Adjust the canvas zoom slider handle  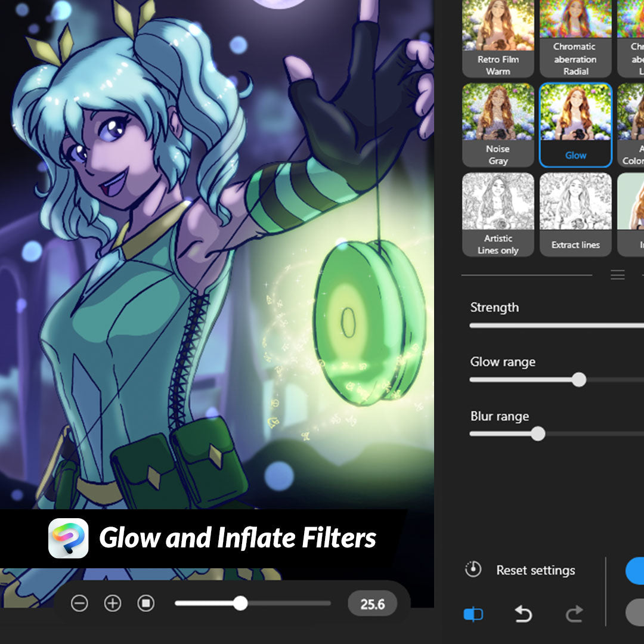point(240,603)
